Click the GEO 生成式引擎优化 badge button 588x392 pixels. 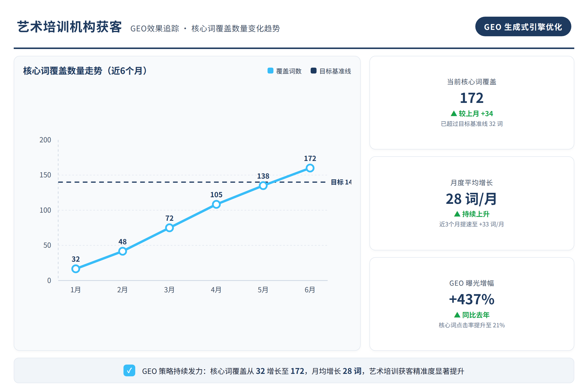tap(523, 26)
